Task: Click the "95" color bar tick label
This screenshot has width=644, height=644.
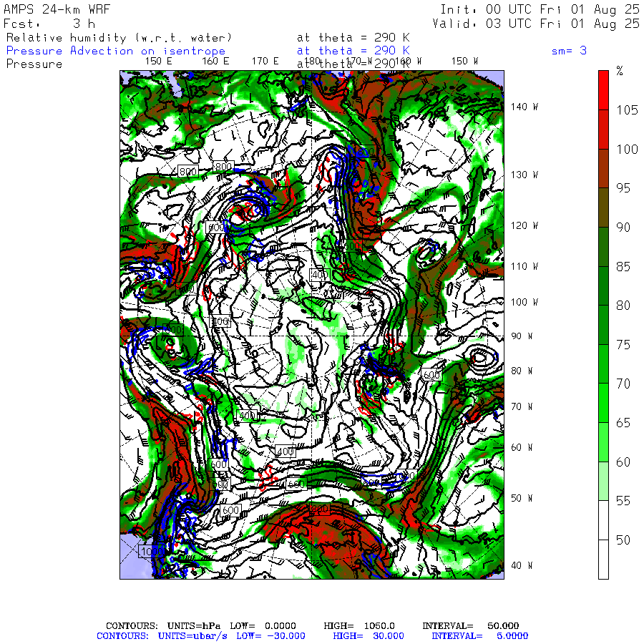Action: [x=623, y=188]
